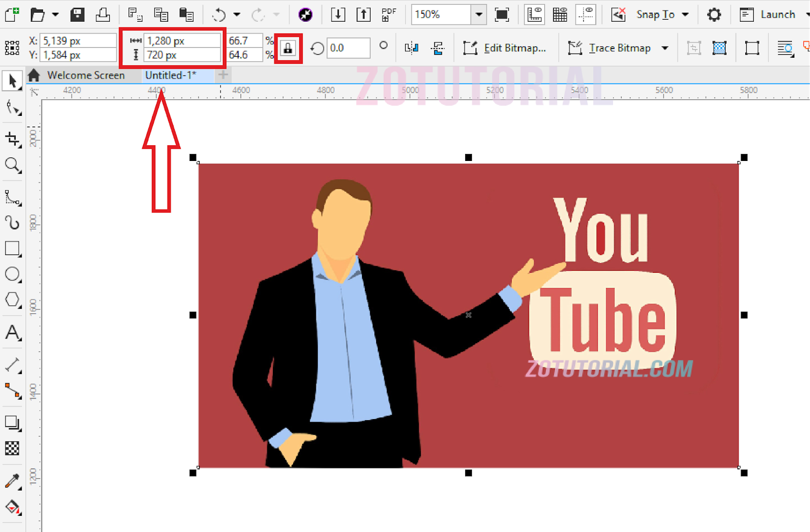Click the object width field

tap(182, 40)
